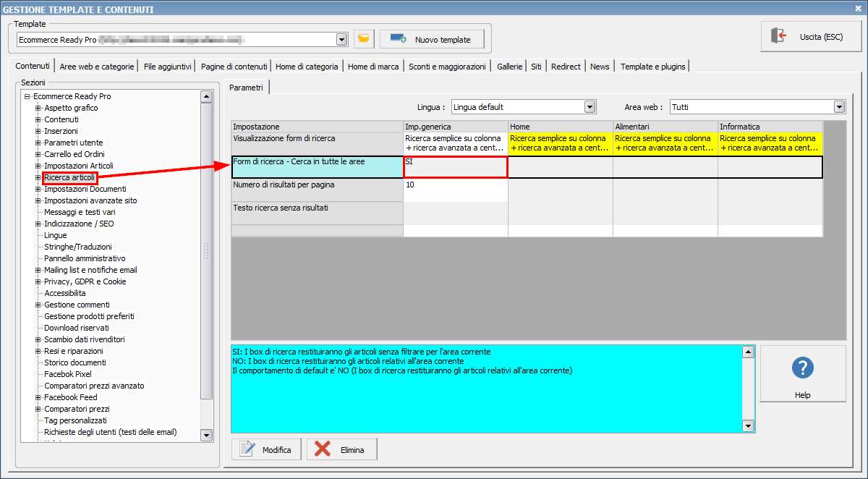Click the Help question mark icon
Viewport: 868px width, 479px height.
(803, 368)
